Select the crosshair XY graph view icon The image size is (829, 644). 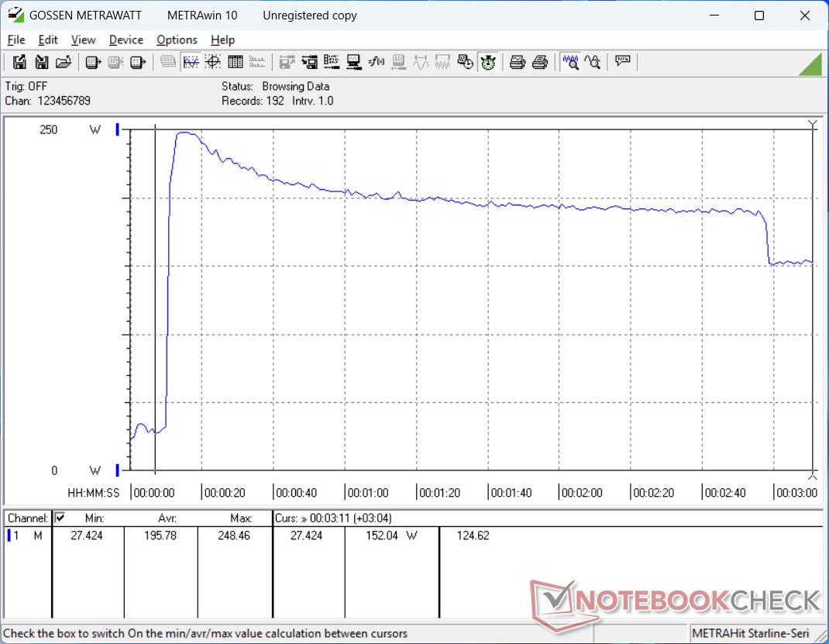(x=212, y=63)
